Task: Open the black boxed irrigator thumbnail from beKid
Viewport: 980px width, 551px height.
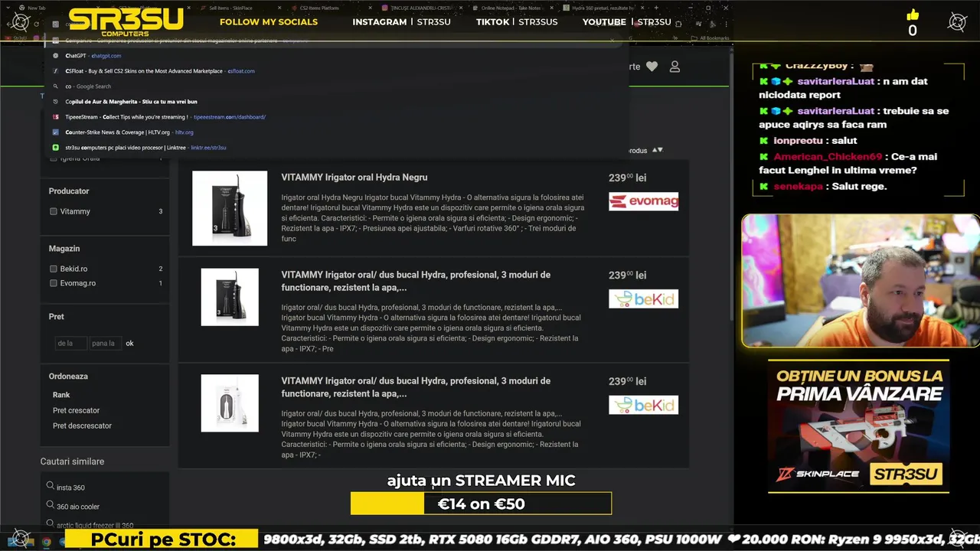Action: 230,297
